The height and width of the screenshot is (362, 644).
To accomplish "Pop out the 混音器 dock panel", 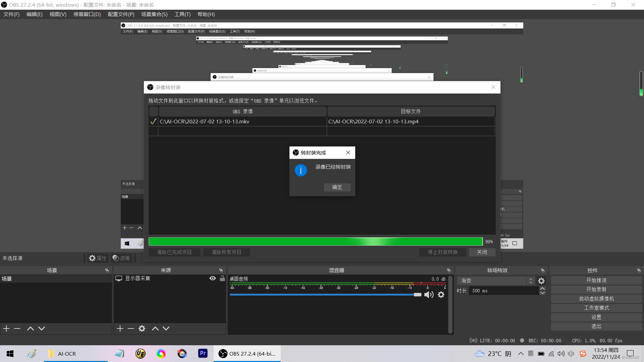I will (x=448, y=270).
